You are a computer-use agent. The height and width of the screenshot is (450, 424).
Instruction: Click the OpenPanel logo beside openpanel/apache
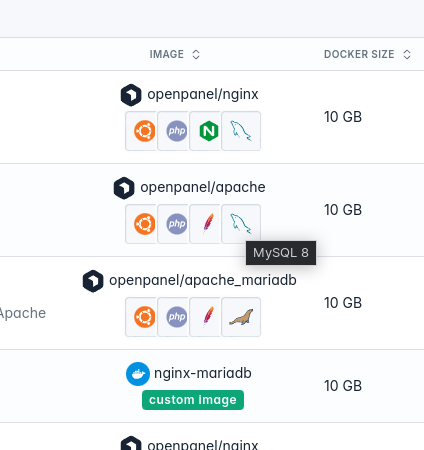coord(124,188)
